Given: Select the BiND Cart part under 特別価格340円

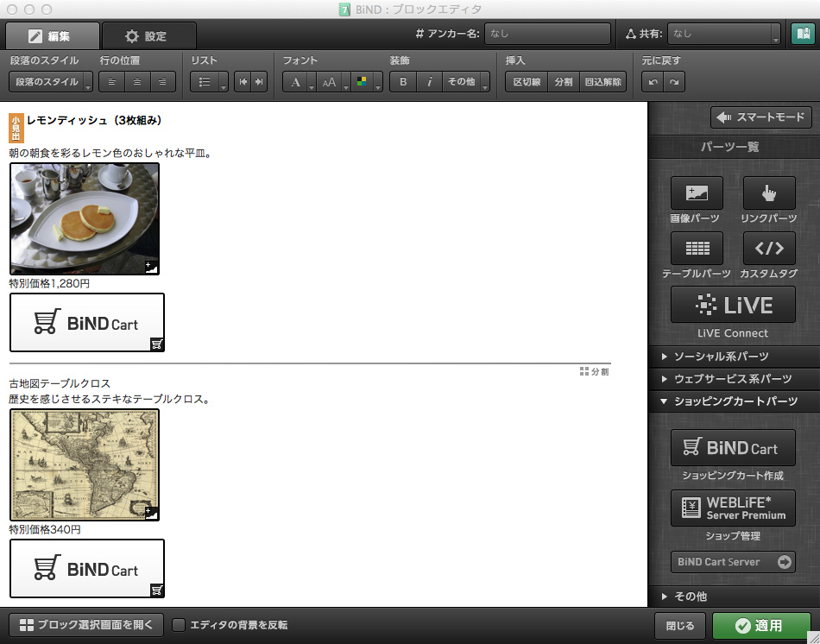Looking at the screenshot, I should pyautogui.click(x=87, y=569).
